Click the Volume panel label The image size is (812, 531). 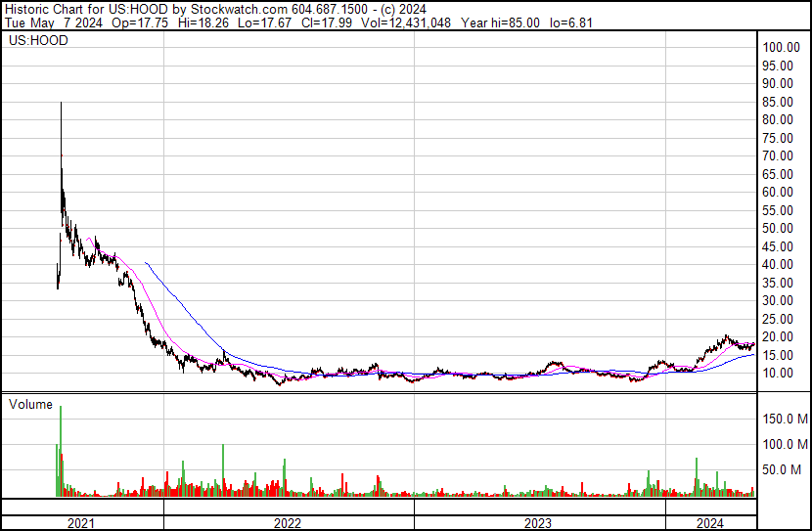click(x=30, y=404)
